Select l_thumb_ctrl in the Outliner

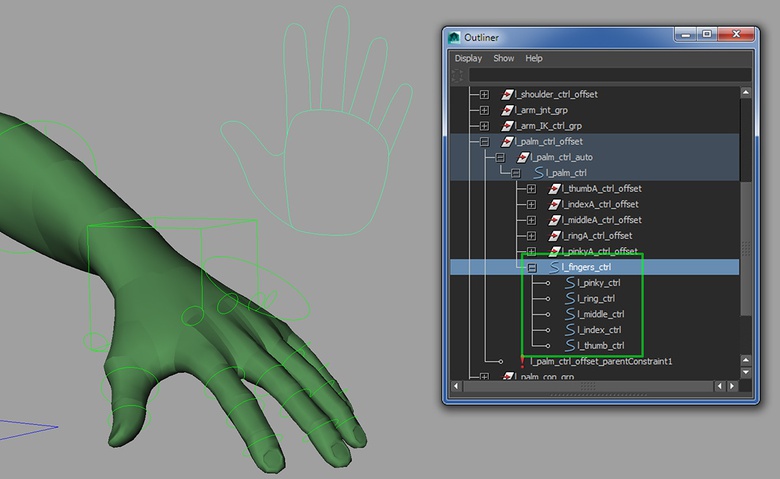[x=600, y=346]
